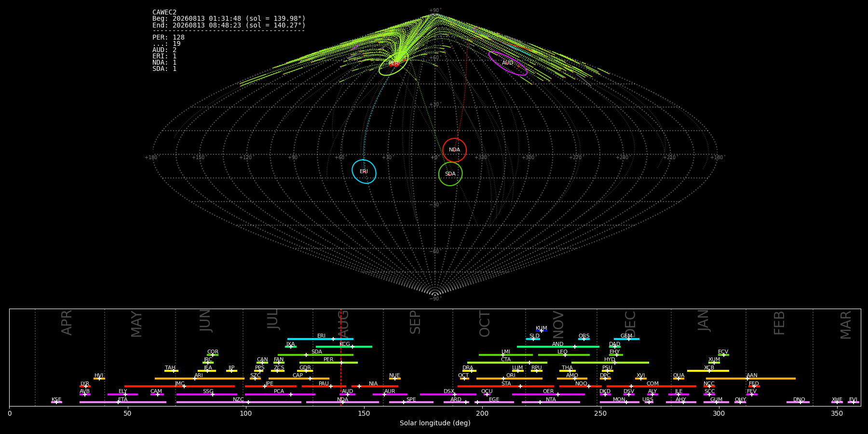Click the cyan ERI bar in timeline
Image resolution: width=868 pixels, height=434 pixels.
click(320, 339)
